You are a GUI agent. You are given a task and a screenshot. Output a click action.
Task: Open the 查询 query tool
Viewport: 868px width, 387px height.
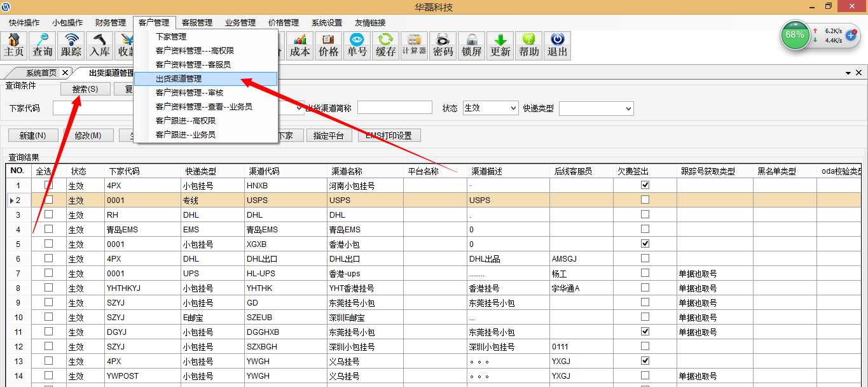[x=43, y=45]
